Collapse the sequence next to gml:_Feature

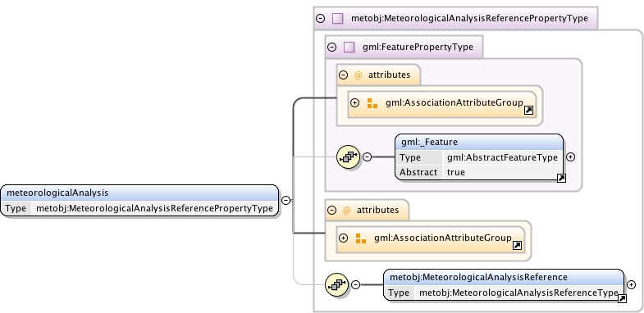(368, 156)
